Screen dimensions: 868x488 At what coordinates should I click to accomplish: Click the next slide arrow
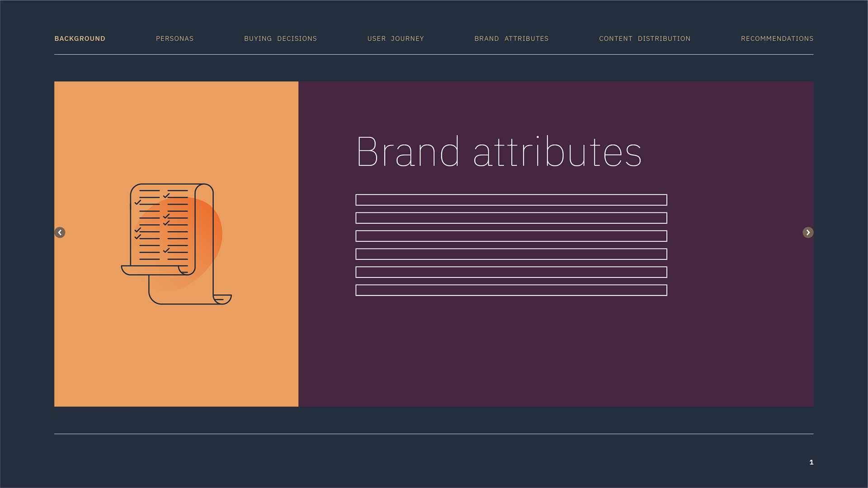click(808, 232)
